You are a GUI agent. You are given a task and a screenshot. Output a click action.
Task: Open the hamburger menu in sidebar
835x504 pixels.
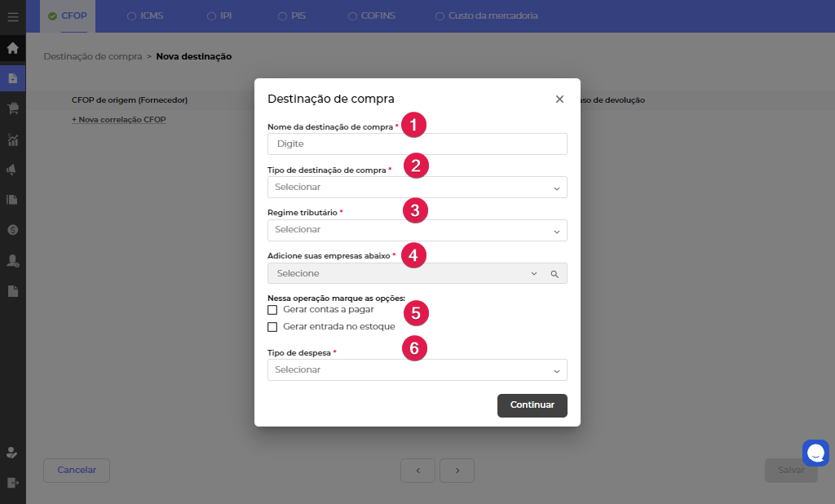12,16
